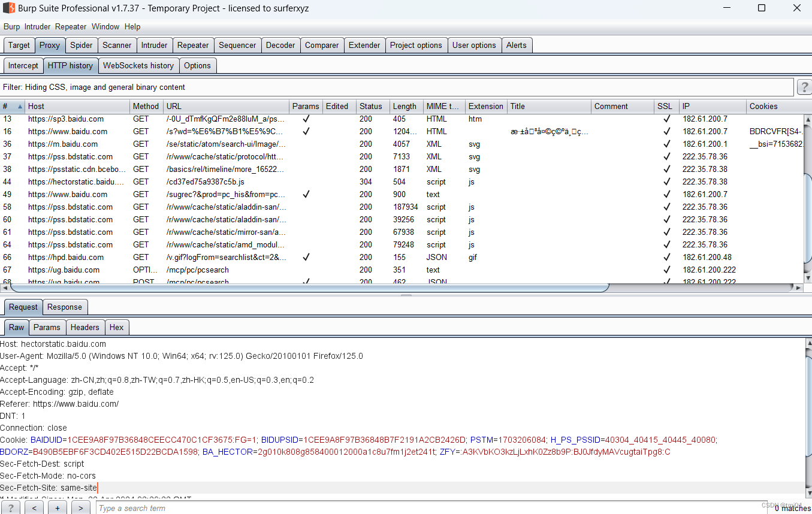
Task: Click the filter bar Hiding CSS, image content
Action: point(397,87)
